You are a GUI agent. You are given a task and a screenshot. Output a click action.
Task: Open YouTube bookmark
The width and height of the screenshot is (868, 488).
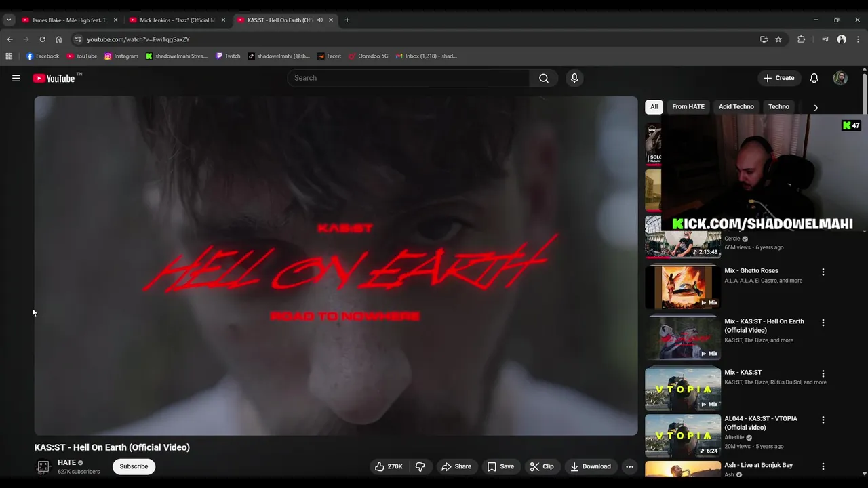coord(82,56)
